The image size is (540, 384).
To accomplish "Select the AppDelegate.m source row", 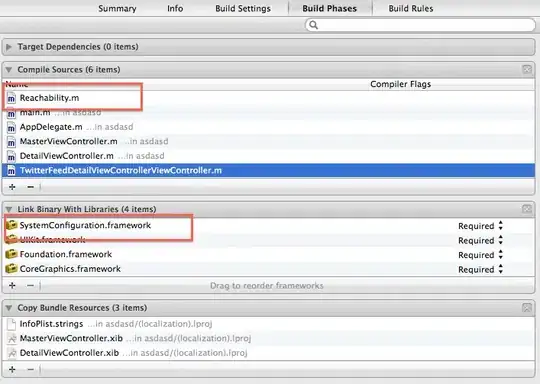I will click(269, 127).
